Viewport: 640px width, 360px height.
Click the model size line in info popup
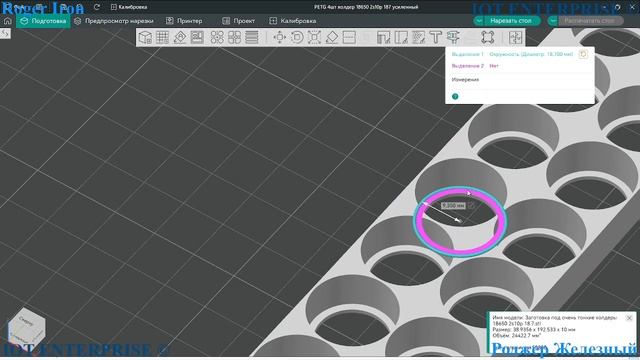coord(534,329)
